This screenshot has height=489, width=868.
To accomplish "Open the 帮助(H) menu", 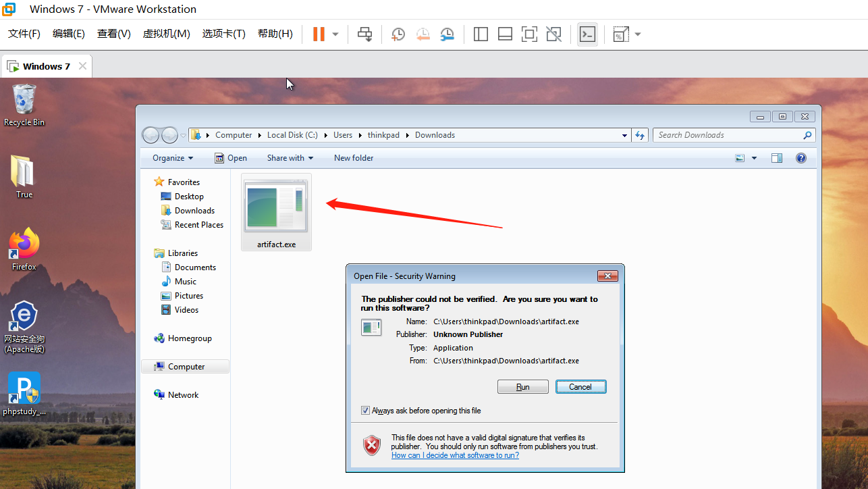I will pyautogui.click(x=275, y=34).
